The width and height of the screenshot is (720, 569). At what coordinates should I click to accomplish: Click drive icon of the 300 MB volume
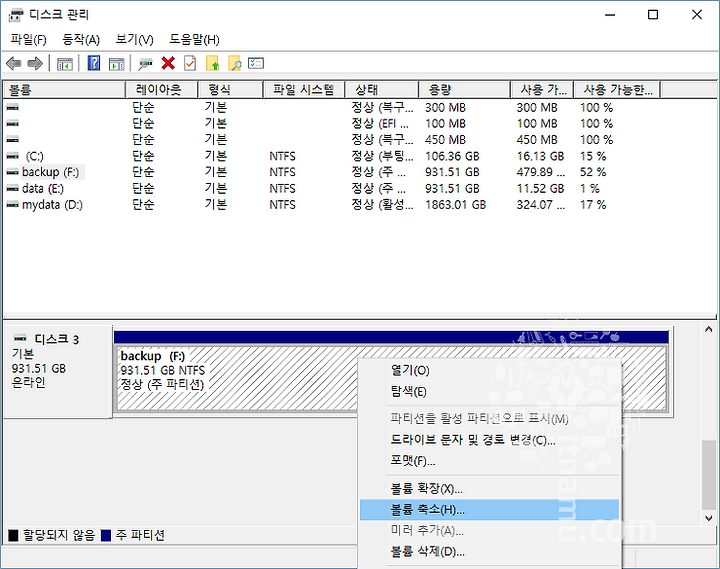pos(12,107)
